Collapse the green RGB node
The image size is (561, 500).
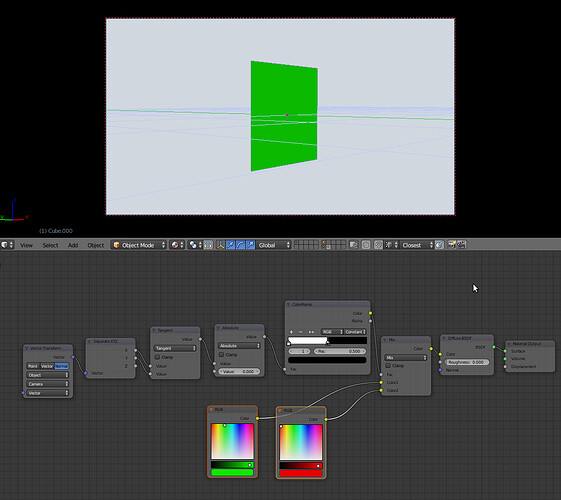click(211, 410)
